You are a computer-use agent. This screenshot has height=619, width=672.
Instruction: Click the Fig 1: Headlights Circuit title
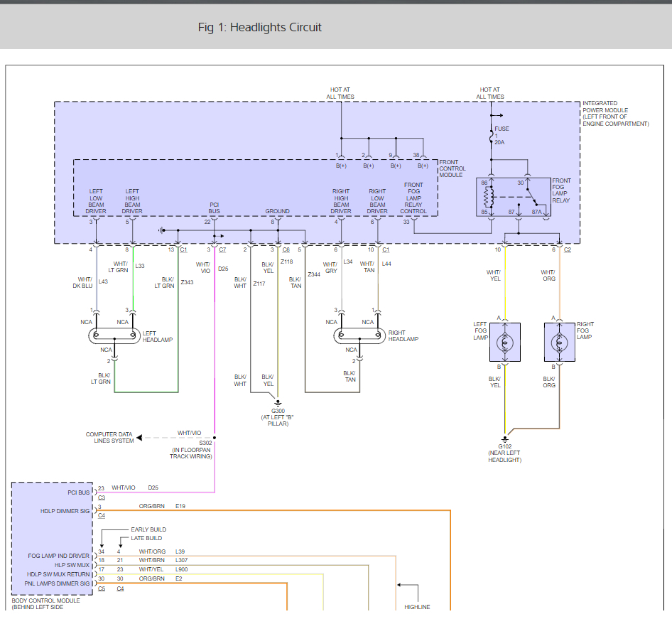pos(259,28)
